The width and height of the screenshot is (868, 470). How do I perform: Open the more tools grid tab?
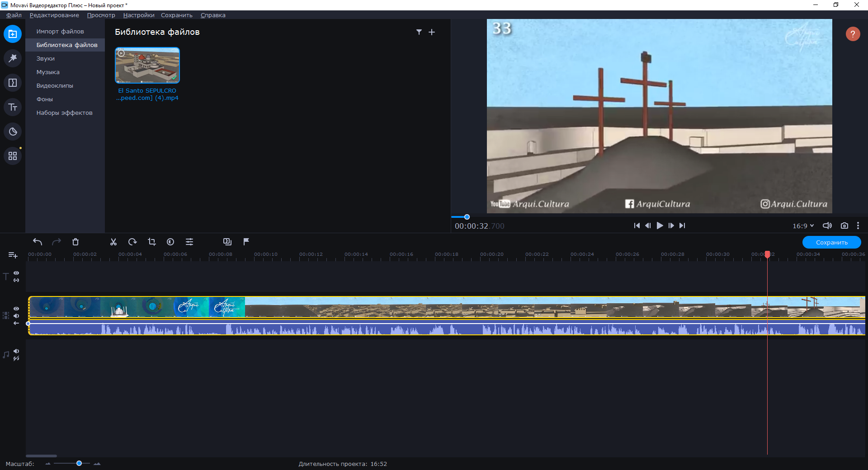[x=13, y=156]
